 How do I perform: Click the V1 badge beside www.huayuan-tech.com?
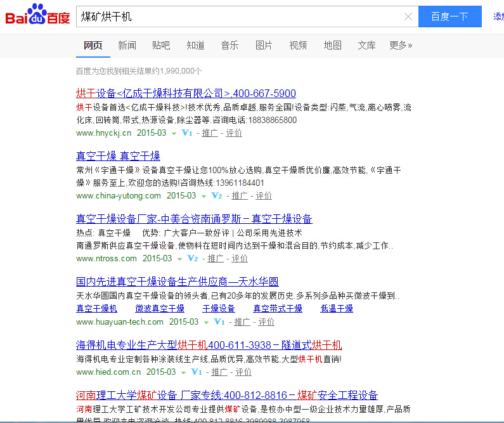[219, 322]
